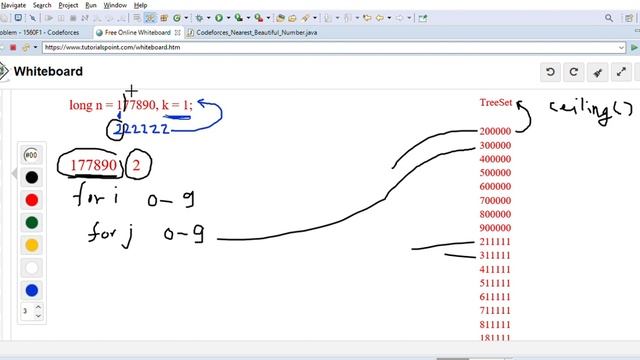Open the custom hex color picker

coord(31,155)
